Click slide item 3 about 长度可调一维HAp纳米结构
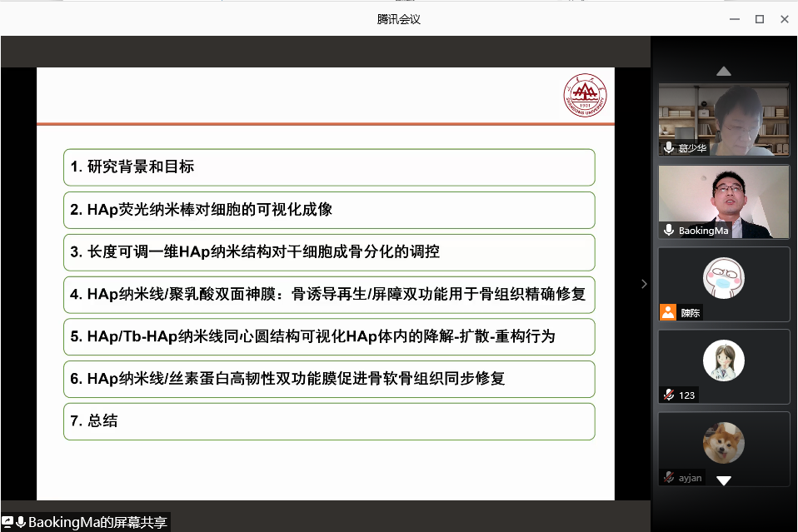798x532 pixels. pyautogui.click(x=329, y=252)
